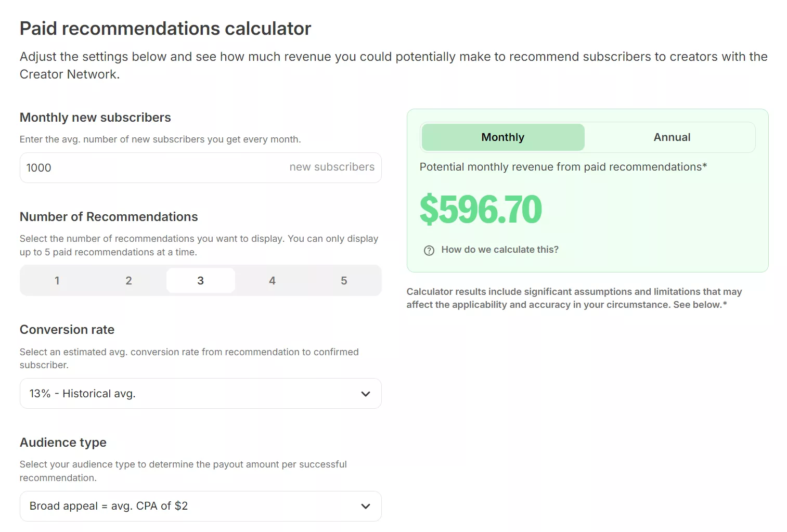Select 4 recommendations option

[x=272, y=281]
